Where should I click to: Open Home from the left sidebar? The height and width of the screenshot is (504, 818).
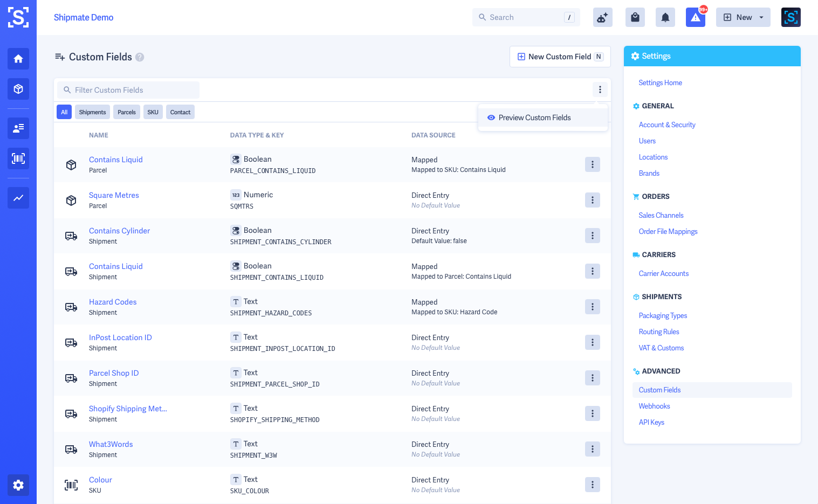pos(18,59)
